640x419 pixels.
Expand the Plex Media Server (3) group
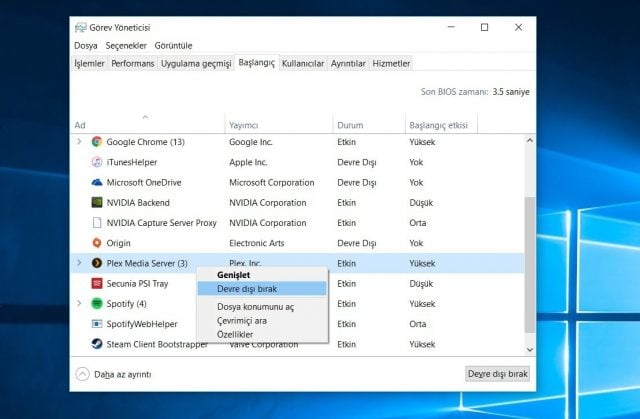point(79,263)
